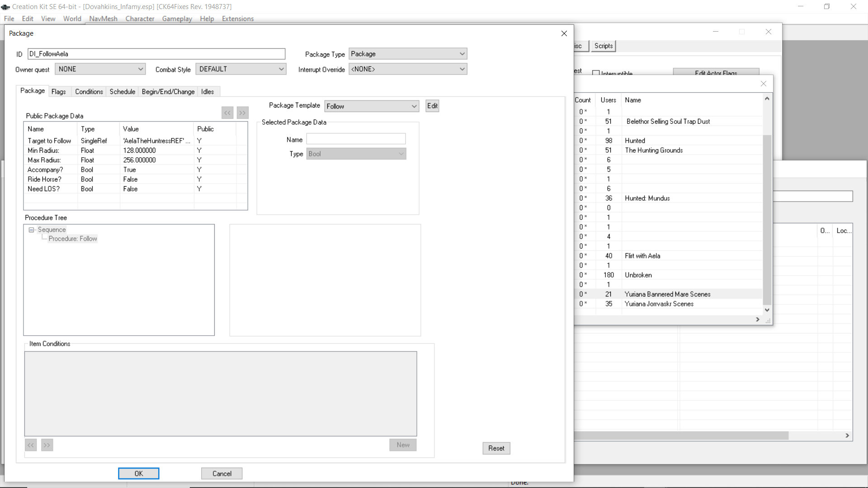Switch to the Flags tab
This screenshot has width=868, height=488.
pos(58,92)
